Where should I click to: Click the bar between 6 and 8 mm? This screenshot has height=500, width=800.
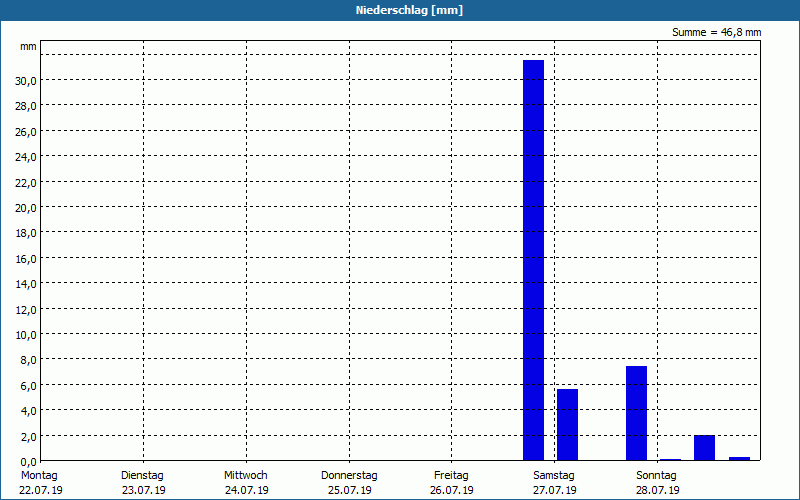(636, 413)
